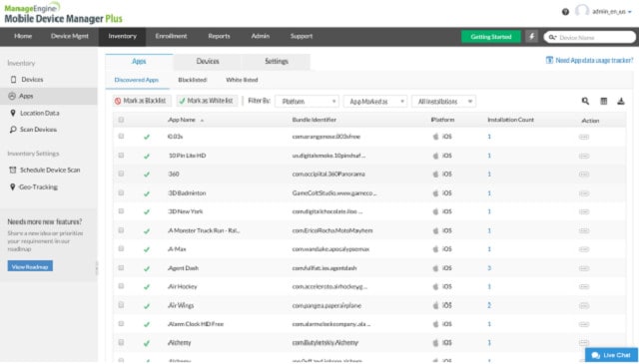Click the Mark as White list button
Viewport: 639px width, 364px height.
click(x=207, y=101)
